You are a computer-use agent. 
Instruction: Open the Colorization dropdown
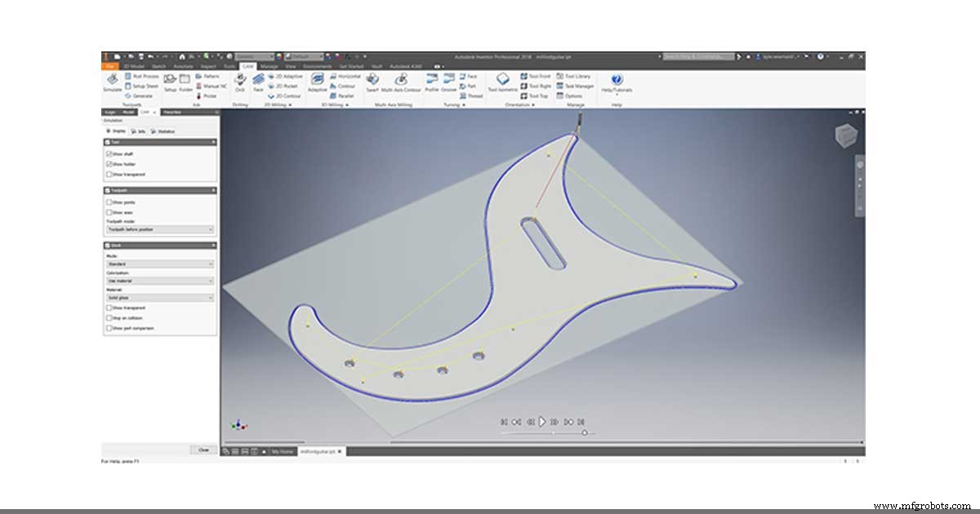[159, 281]
